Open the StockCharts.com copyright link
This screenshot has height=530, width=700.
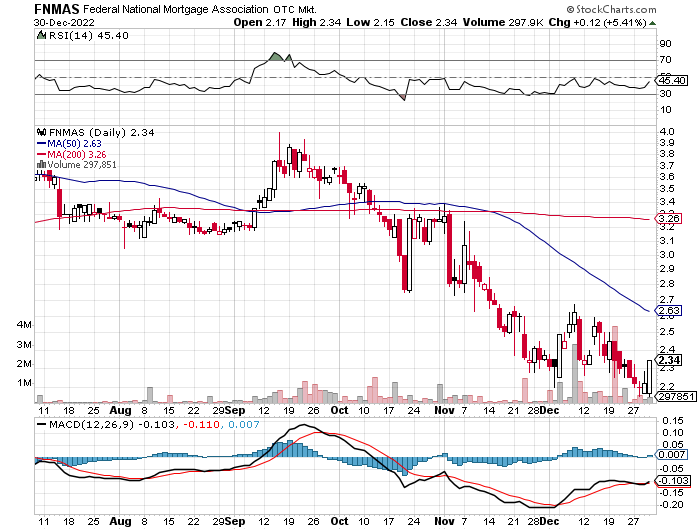tap(612, 9)
